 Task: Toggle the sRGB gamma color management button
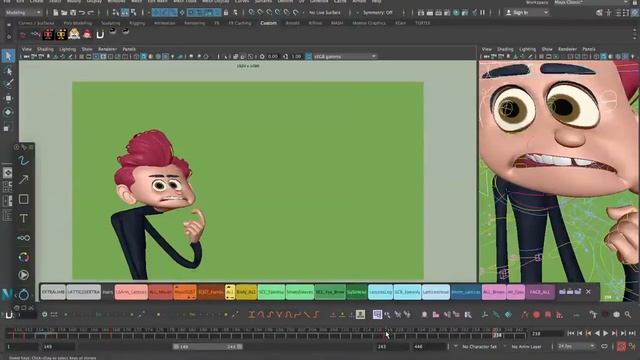coord(309,56)
